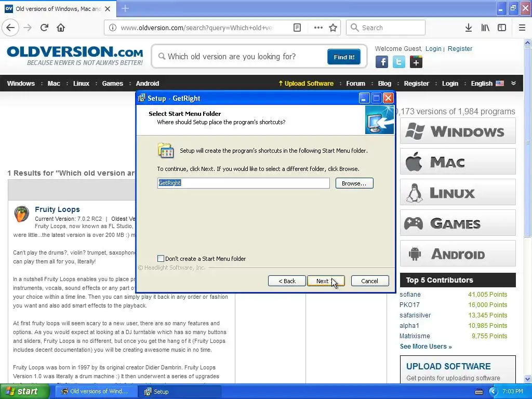Expand hidden tray icons chevron

pyautogui.click(x=493, y=392)
